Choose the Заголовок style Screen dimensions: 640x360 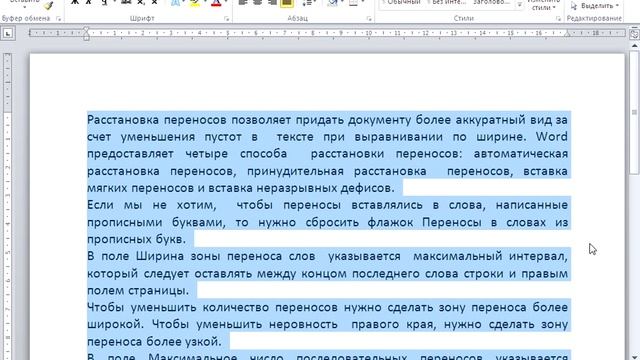(491, 3)
